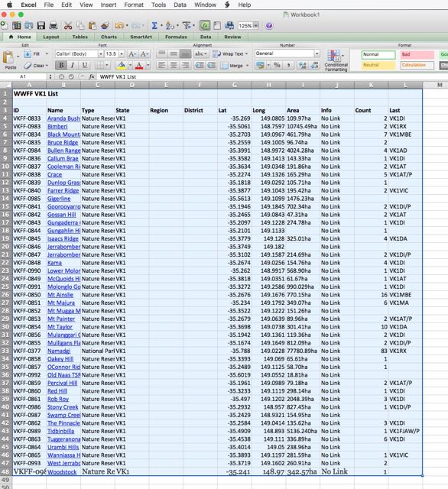Toggle Bold formatting
This screenshot has height=489, width=448.
pos(61,65)
